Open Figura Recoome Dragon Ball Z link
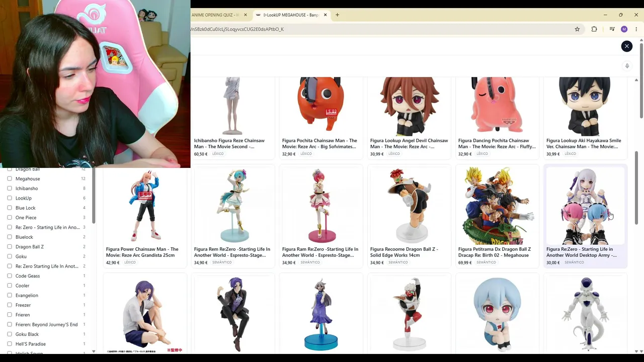Screen dimensions: 644x362 pos(404,252)
